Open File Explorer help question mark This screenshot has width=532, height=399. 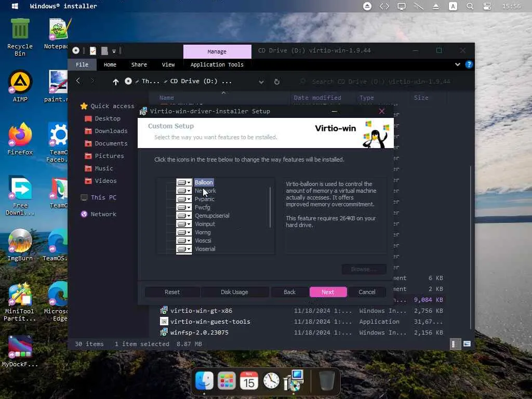pos(469,64)
